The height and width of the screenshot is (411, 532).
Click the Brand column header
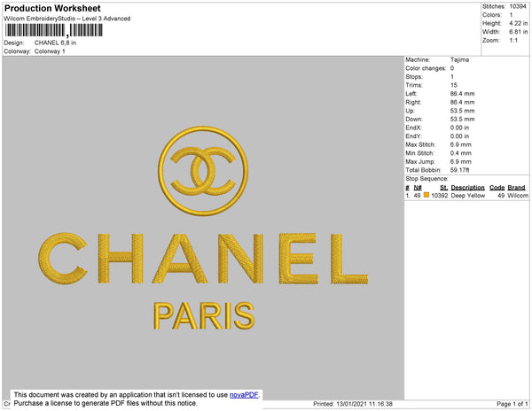pos(517,188)
